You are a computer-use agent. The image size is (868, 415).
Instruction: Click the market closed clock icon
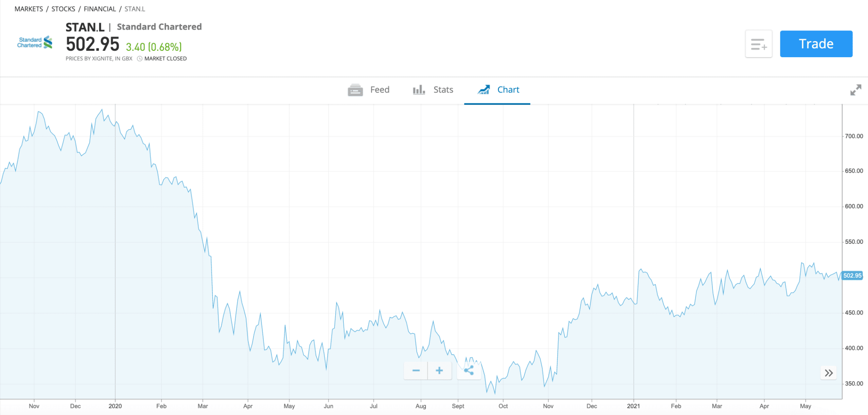coord(139,58)
